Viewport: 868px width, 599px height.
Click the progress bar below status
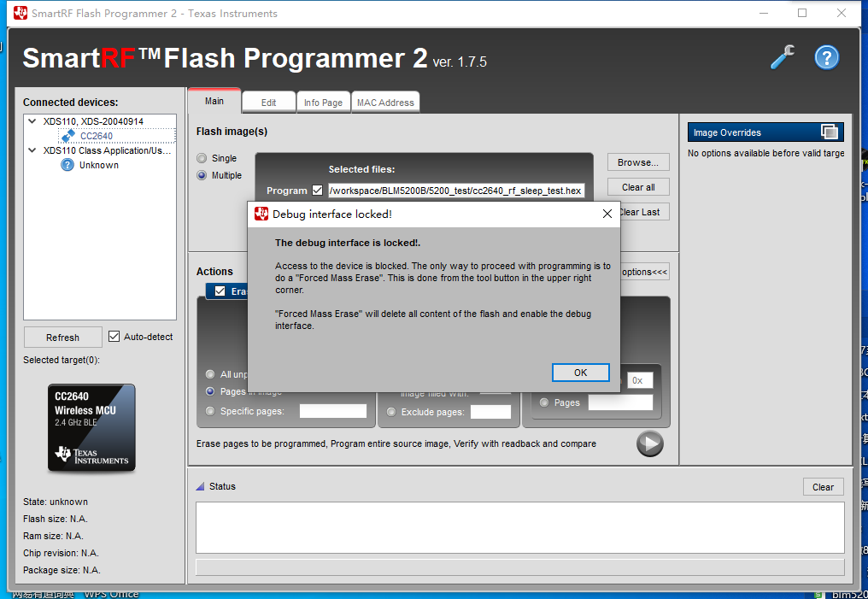pos(519,567)
